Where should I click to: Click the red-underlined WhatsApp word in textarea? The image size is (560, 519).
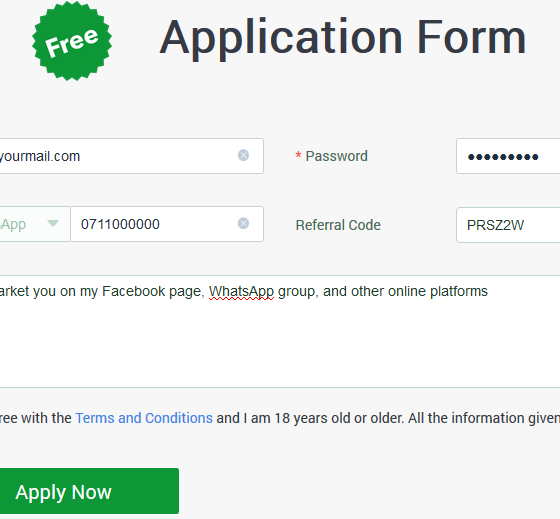point(241,291)
